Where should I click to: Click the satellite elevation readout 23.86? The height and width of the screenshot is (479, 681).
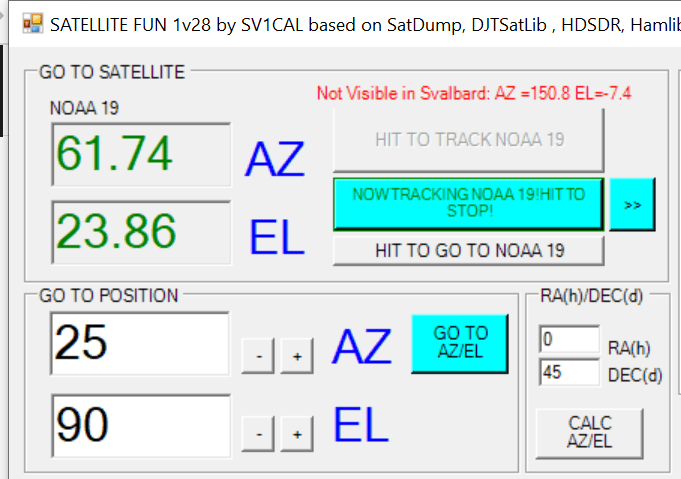pyautogui.click(x=140, y=232)
